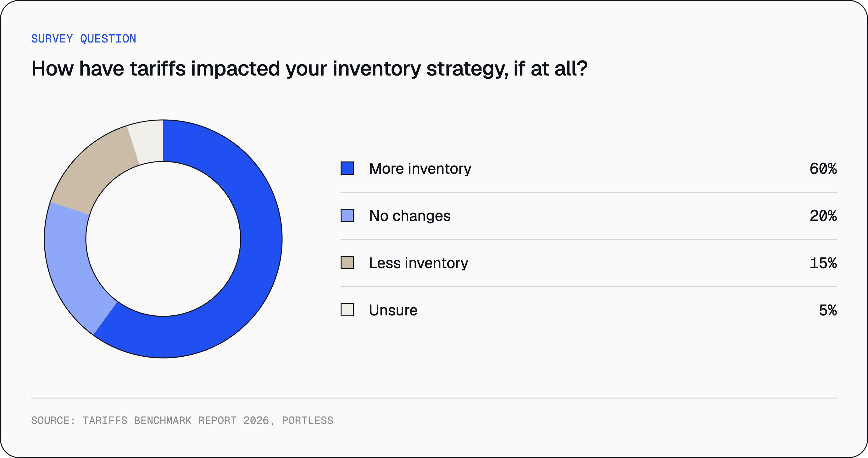Click the 20% value in legend
868x458 pixels.
click(823, 216)
